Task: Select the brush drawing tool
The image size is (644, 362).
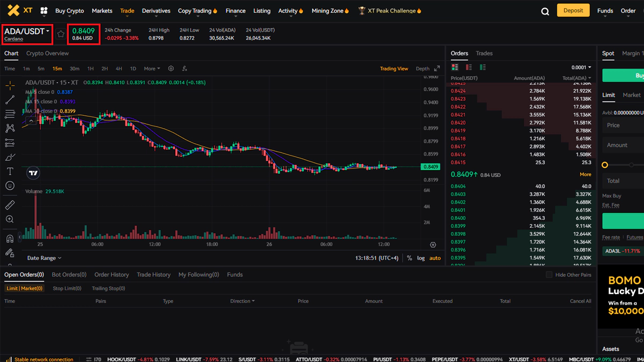Action: (x=10, y=157)
